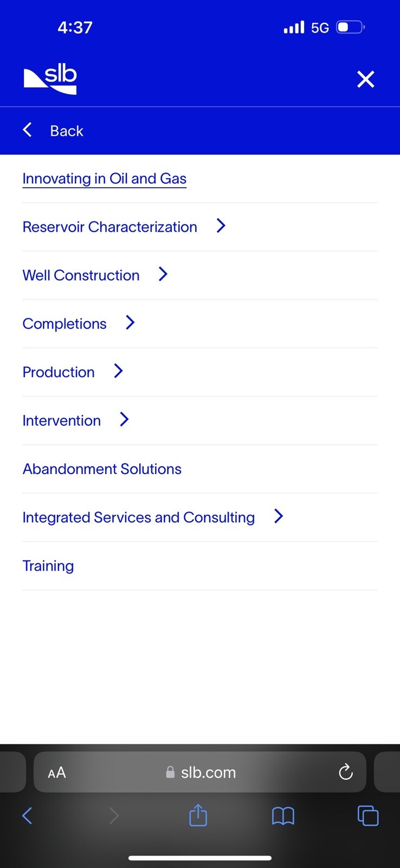This screenshot has height=868, width=400.
Task: Expand Intervention submenu chevron
Action: pyautogui.click(x=124, y=419)
